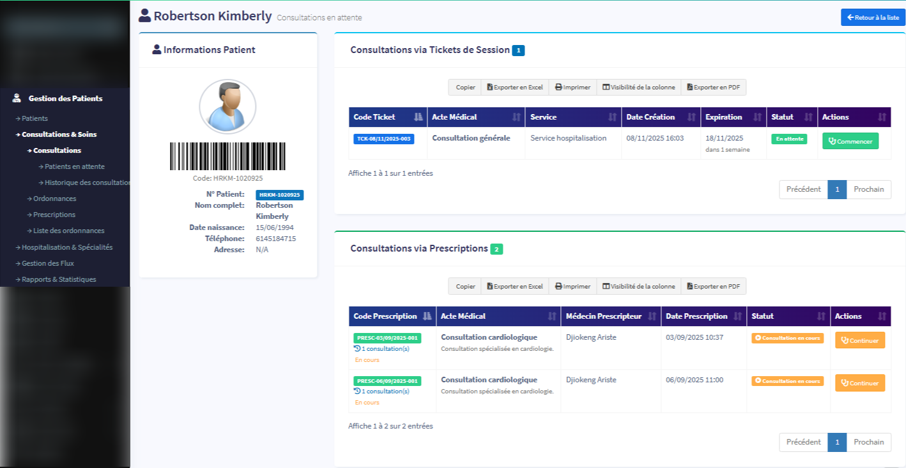
Task: Open Rapports & Statistiques sidebar item
Action: click(58, 279)
